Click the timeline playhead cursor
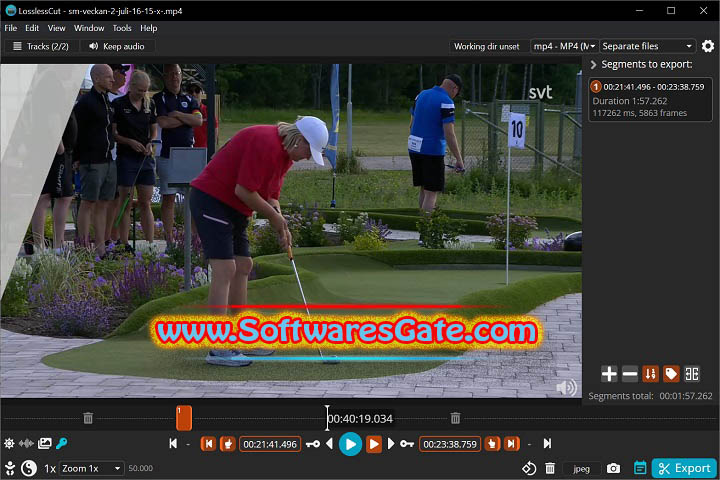The width and height of the screenshot is (720, 480). [x=327, y=418]
